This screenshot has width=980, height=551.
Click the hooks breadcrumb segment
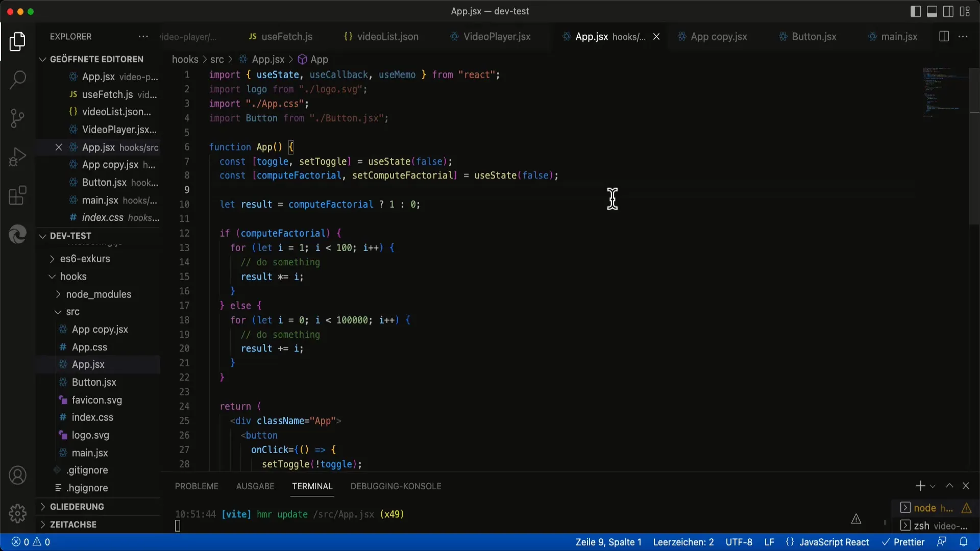(185, 59)
